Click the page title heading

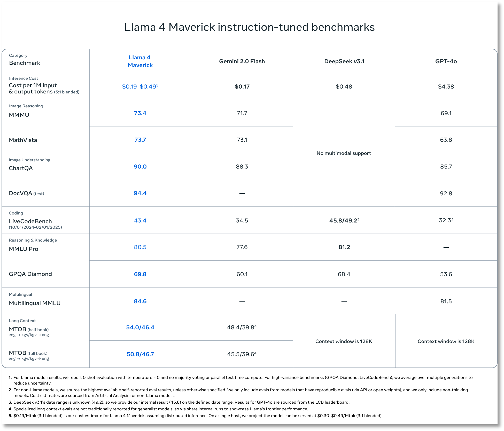[x=249, y=27]
